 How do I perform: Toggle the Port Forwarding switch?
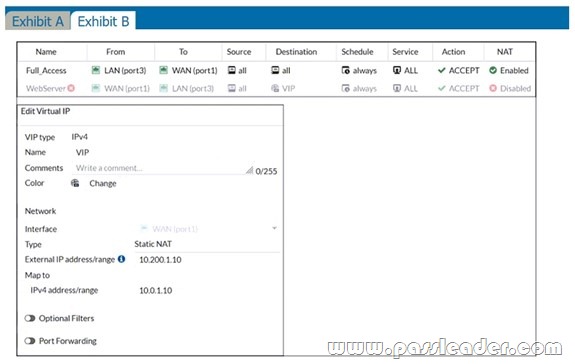pos(30,341)
